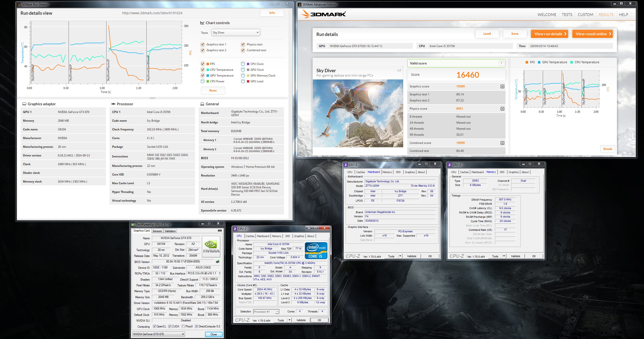This screenshot has width=644, height=339.
Task: Open the HELP section
Action: (623, 14)
